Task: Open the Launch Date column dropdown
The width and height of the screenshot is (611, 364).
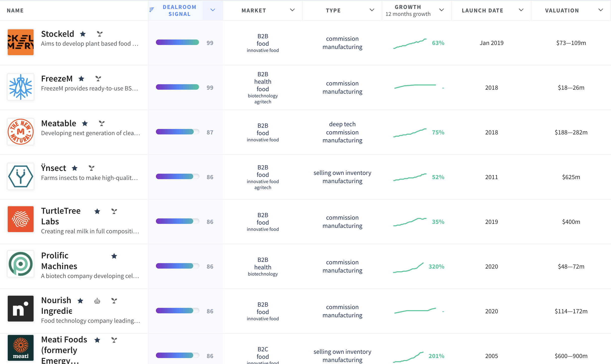Action: [x=521, y=10]
